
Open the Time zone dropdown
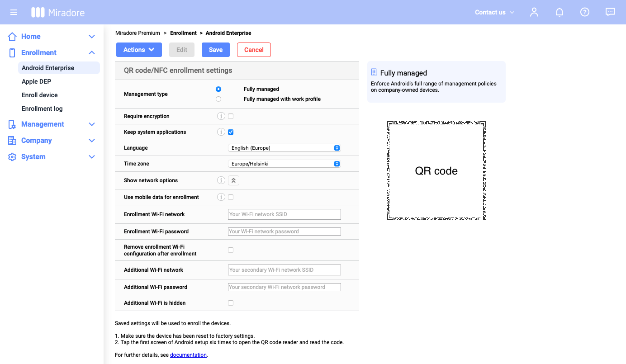(x=284, y=163)
